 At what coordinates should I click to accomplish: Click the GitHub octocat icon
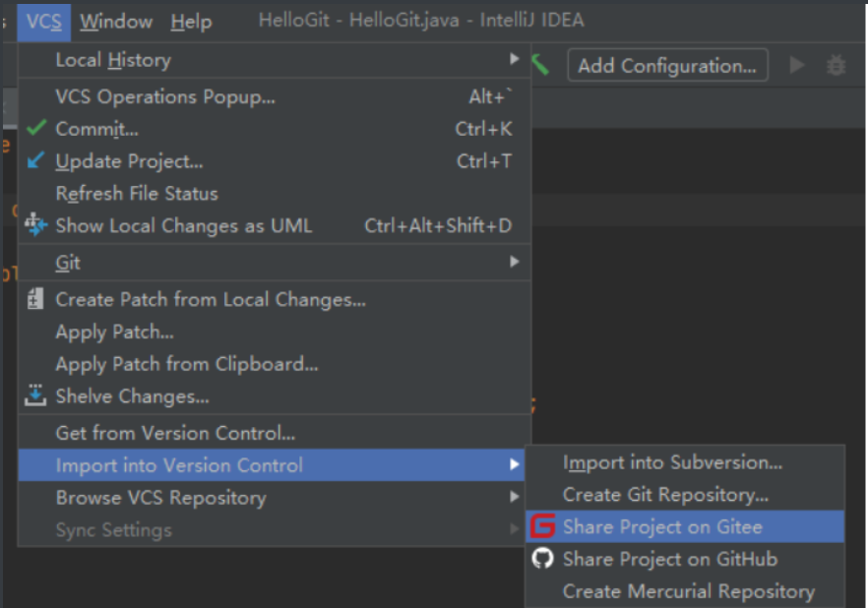pyautogui.click(x=542, y=558)
